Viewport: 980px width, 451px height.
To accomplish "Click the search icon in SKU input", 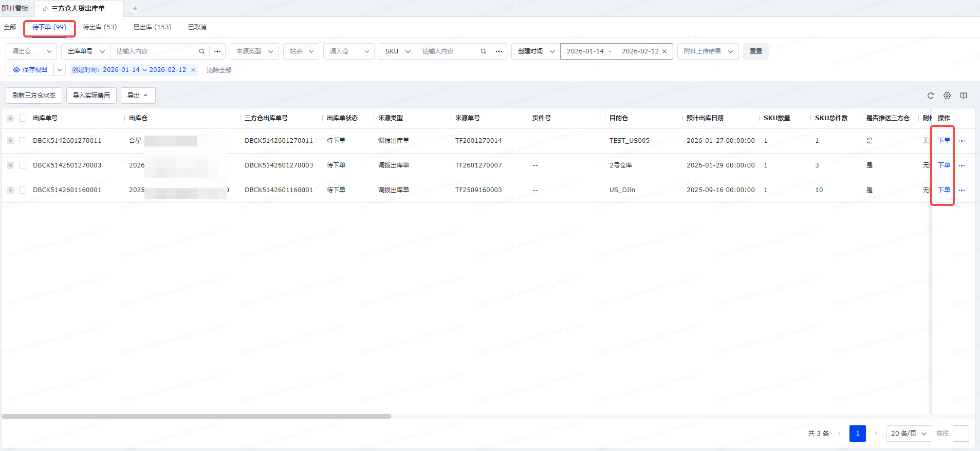I will pos(483,51).
